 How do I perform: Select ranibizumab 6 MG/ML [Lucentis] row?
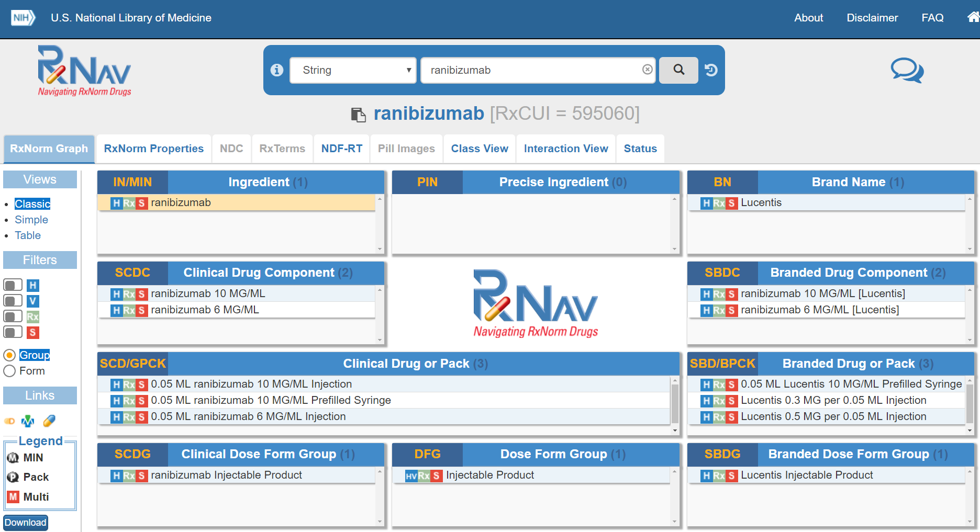coord(827,310)
